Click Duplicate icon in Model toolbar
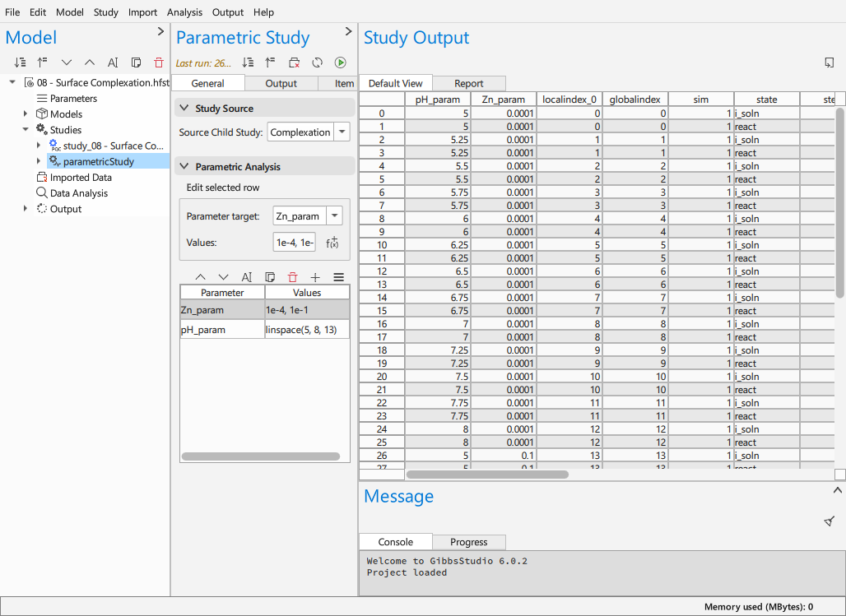Screen dimensions: 846x616 point(136,63)
